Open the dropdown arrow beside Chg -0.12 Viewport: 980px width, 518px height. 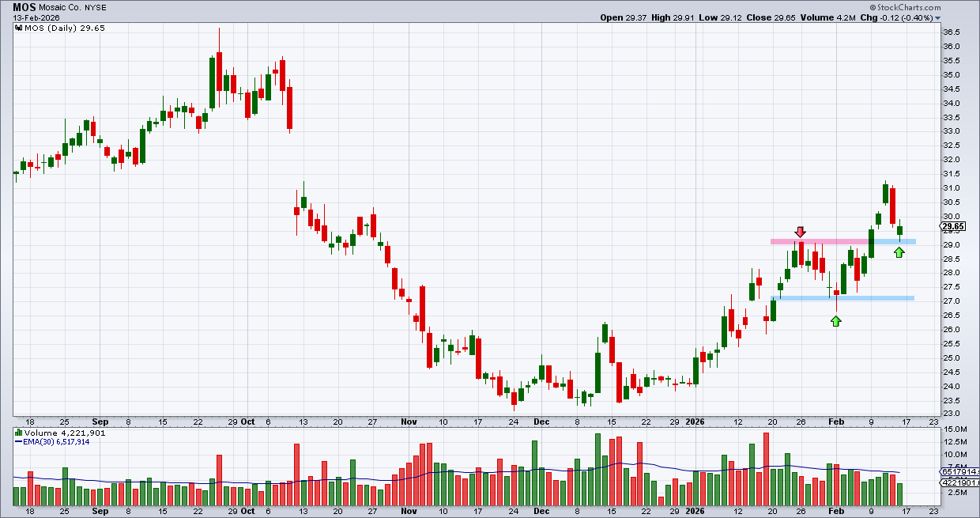(938, 17)
